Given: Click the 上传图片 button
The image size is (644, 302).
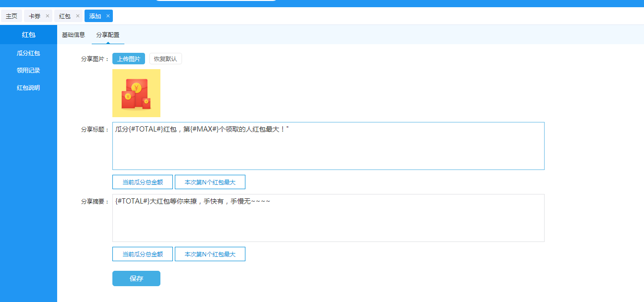Looking at the screenshot, I should (129, 59).
